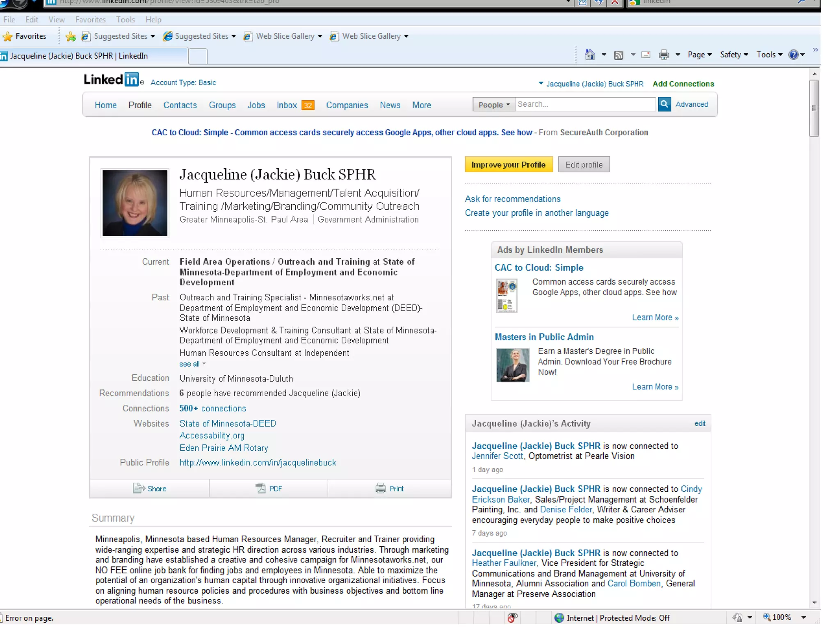Image resolution: width=840 pixels, height=630 pixels.
Task: Click Add to Favorites Bar star icon
Action: [71, 37]
